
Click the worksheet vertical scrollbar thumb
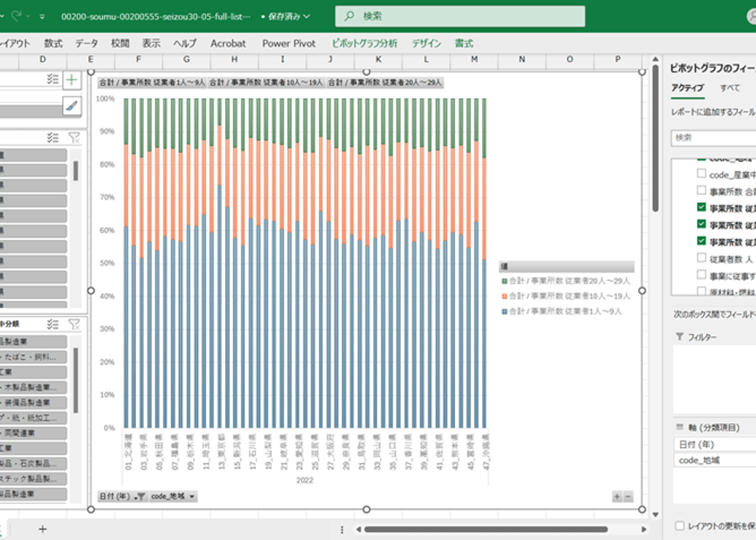click(x=655, y=138)
